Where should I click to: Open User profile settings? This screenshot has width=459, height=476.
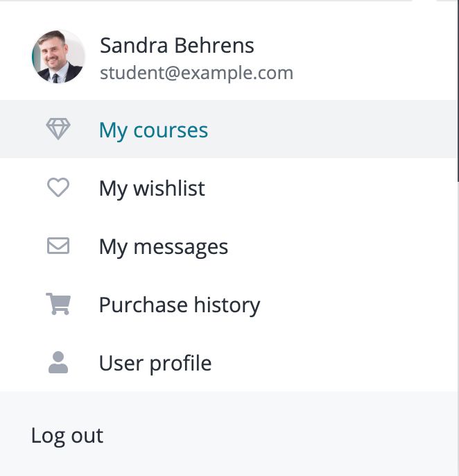(155, 363)
